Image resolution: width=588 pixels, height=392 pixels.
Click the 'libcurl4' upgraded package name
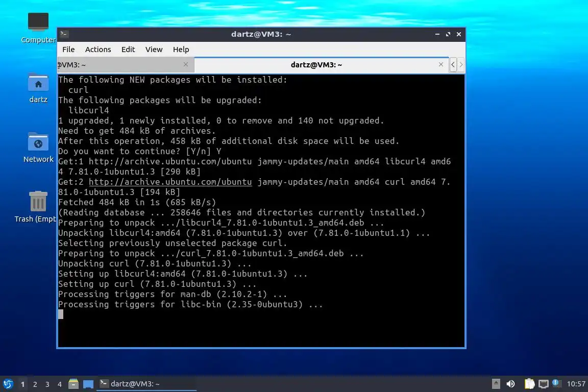click(x=88, y=110)
